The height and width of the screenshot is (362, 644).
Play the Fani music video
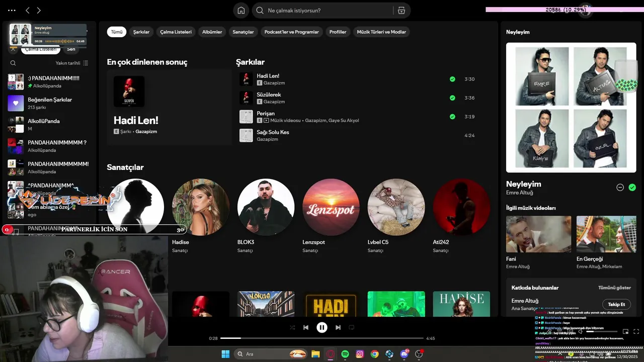[538, 234]
